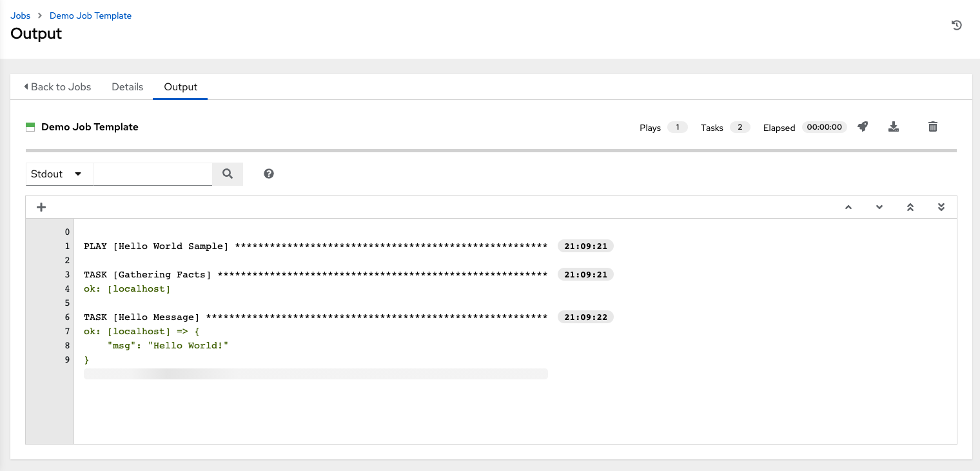This screenshot has height=471, width=980.
Task: Jump to last output line
Action: pos(941,207)
